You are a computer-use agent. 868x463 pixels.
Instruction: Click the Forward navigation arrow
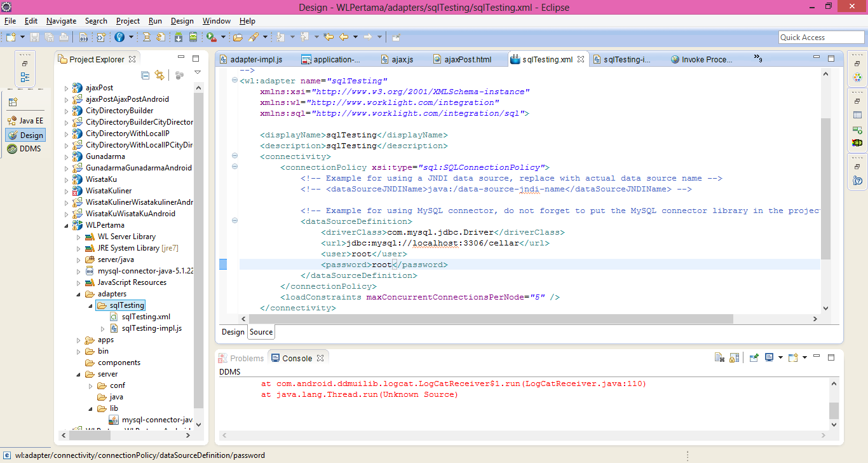pyautogui.click(x=367, y=37)
